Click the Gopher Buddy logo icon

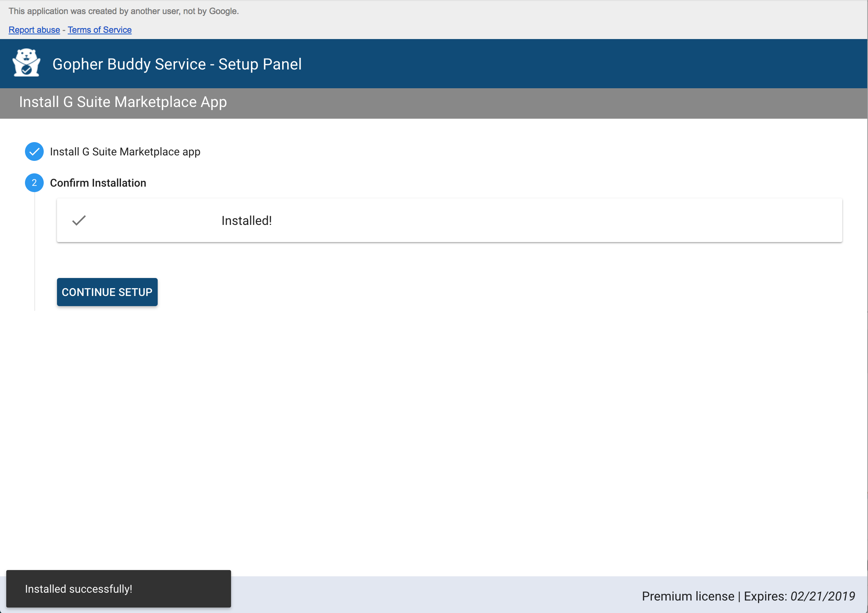pos(27,63)
